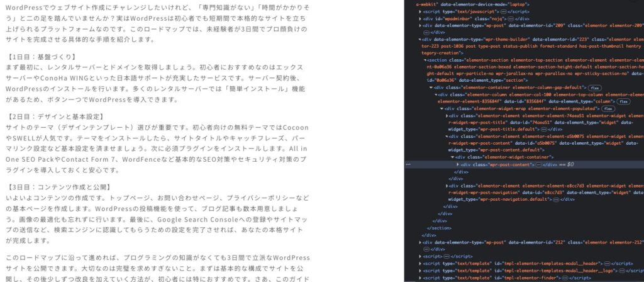Open the ellipsis in the wpadminbar row
The image size is (644, 282).
point(511,19)
